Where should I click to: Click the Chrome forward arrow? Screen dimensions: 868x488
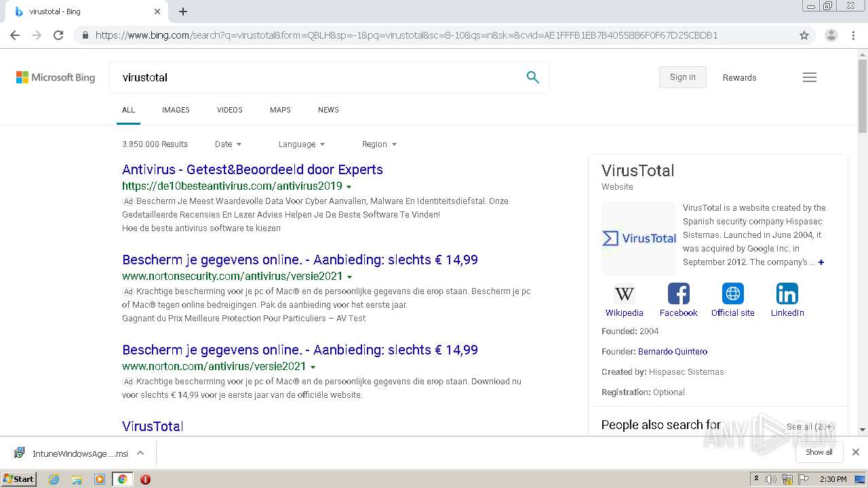pos(37,35)
